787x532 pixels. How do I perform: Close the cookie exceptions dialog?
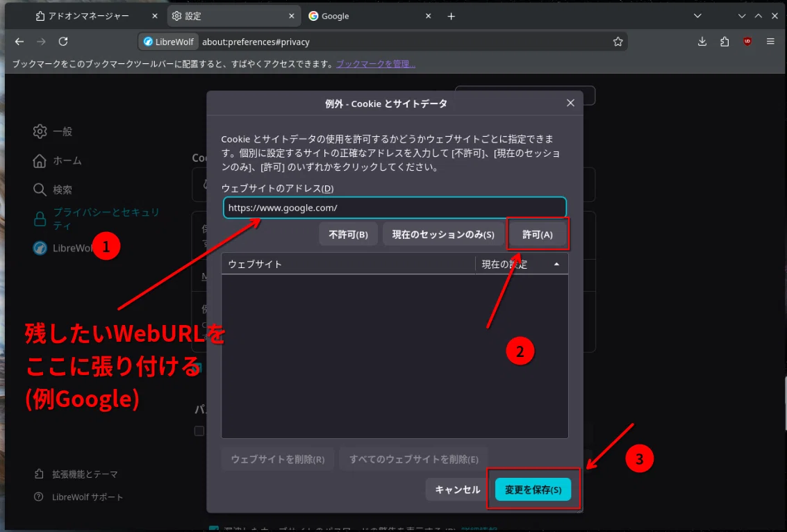point(571,103)
